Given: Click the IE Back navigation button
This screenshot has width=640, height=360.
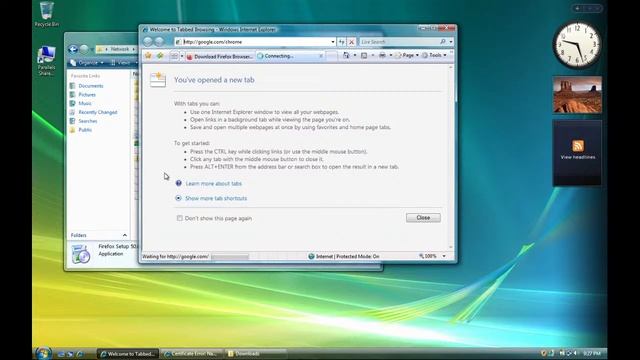Looking at the screenshot, I should coord(148,41).
